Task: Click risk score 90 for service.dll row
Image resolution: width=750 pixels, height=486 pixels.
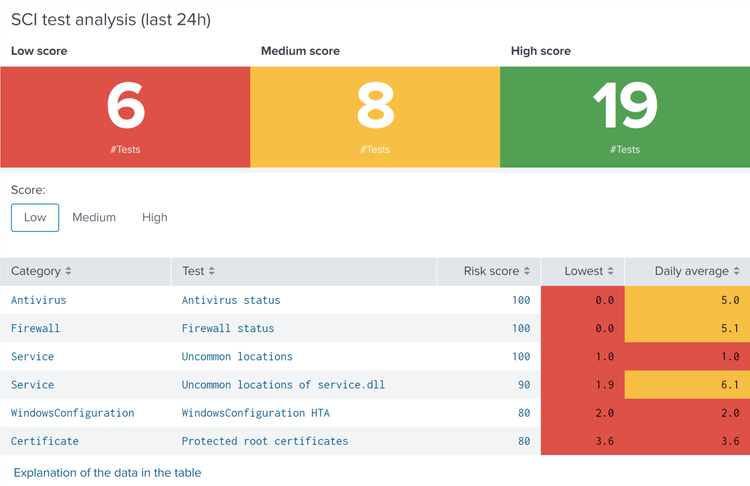Action: [x=524, y=385]
